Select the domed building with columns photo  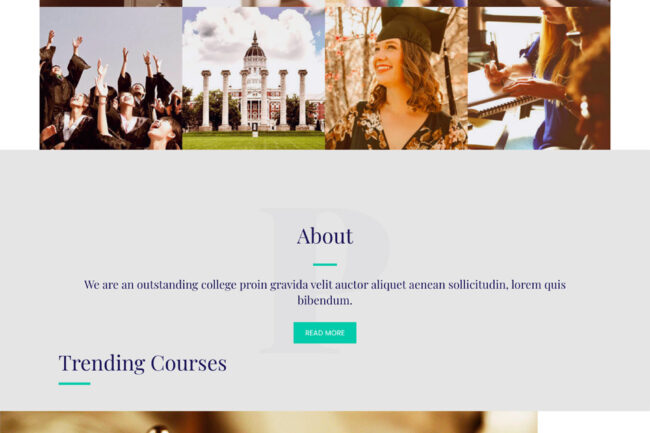click(x=253, y=78)
